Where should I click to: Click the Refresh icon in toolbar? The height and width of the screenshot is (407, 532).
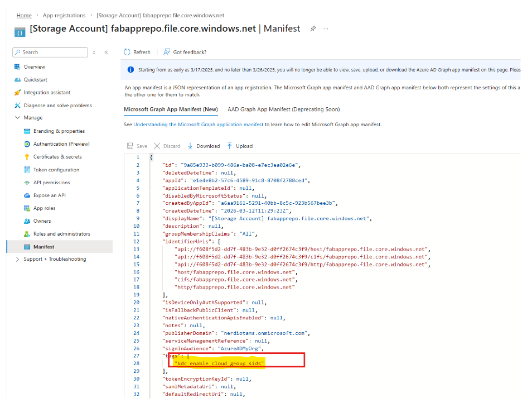(128, 52)
